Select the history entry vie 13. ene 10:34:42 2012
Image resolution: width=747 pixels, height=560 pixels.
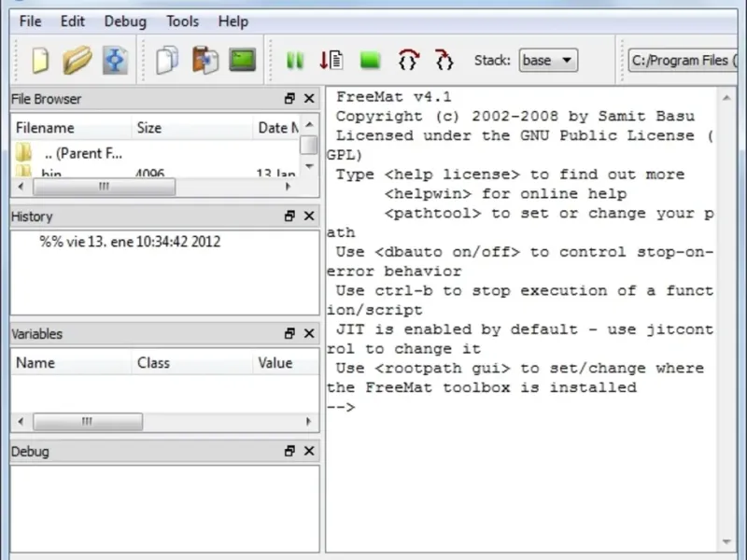coord(130,242)
